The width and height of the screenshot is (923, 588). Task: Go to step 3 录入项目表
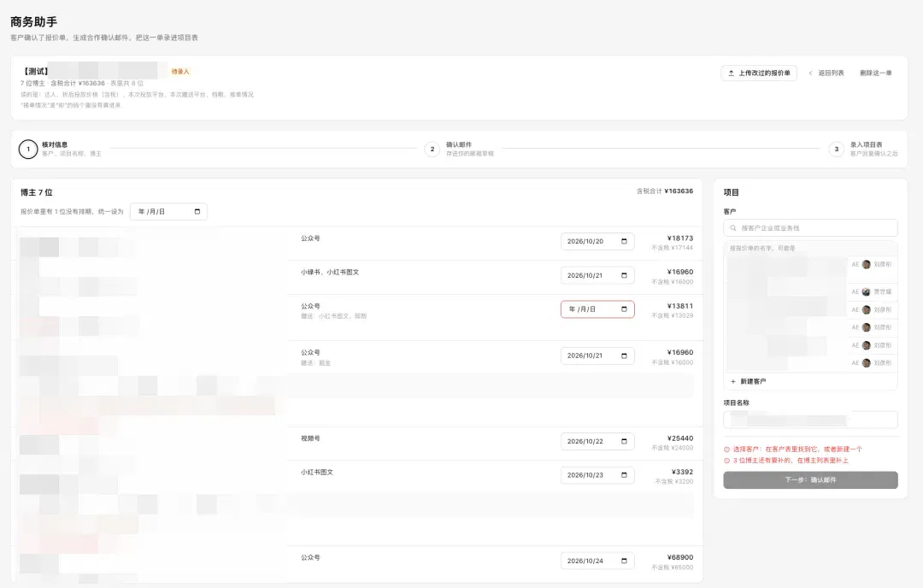(863, 149)
